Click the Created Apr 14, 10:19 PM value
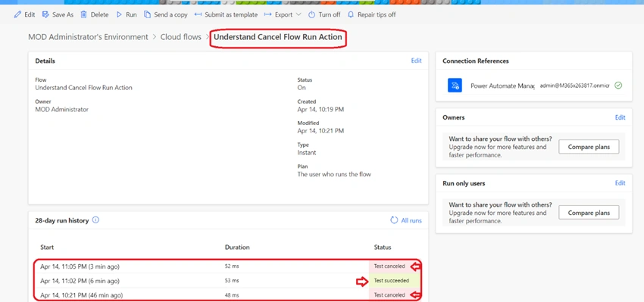This screenshot has width=644, height=302. [320, 109]
